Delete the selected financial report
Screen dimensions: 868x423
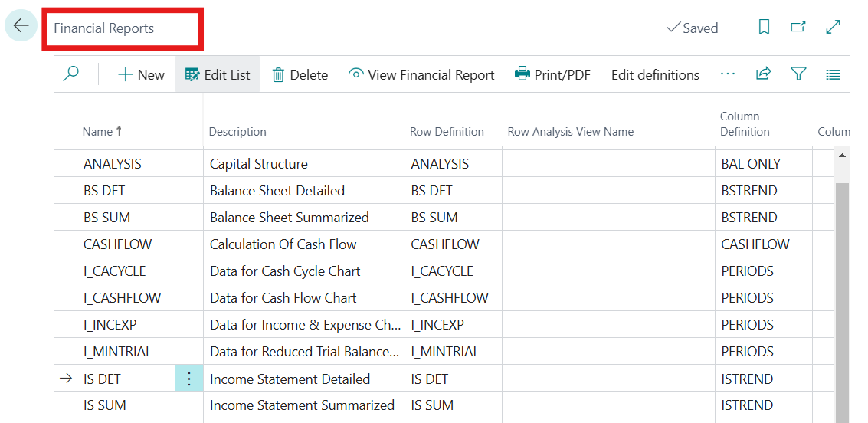coord(300,74)
